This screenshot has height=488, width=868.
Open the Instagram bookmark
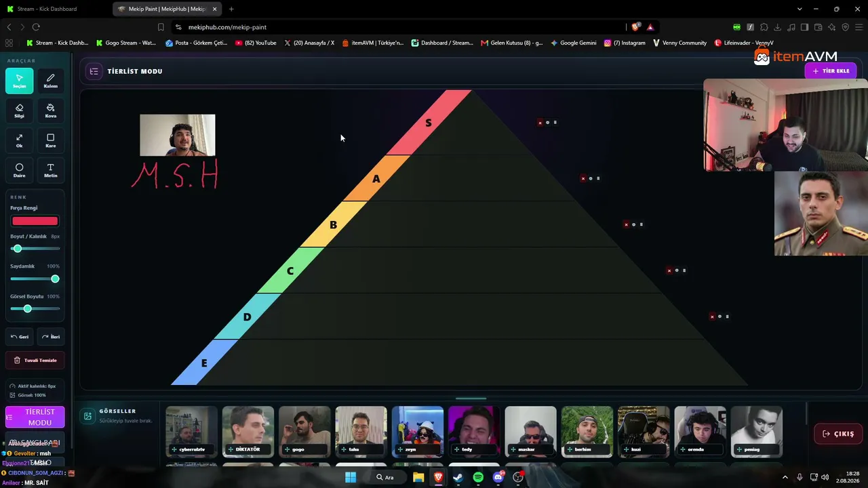[x=625, y=43]
